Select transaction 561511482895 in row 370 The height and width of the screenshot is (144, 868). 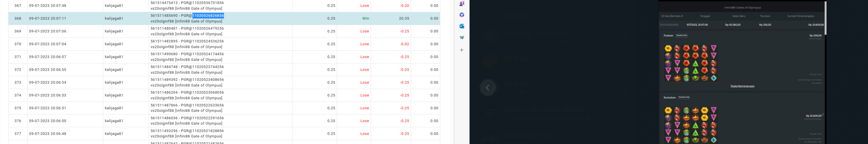(164, 41)
